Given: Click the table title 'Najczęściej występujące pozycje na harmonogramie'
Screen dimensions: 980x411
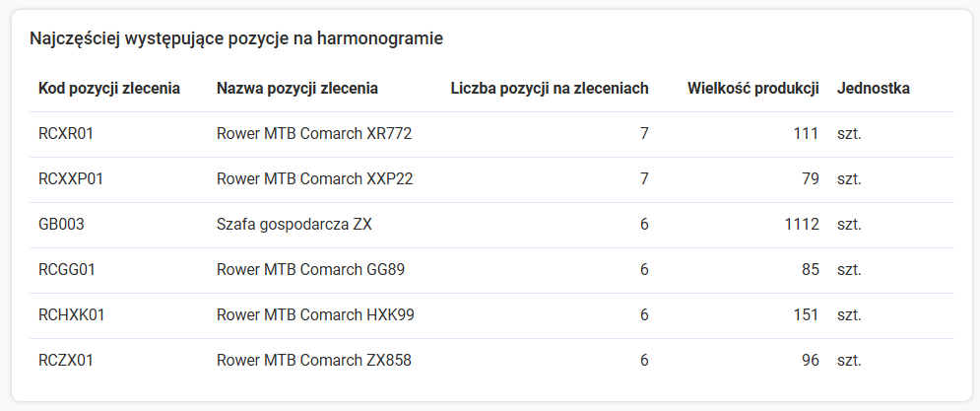Looking at the screenshot, I should tap(236, 39).
